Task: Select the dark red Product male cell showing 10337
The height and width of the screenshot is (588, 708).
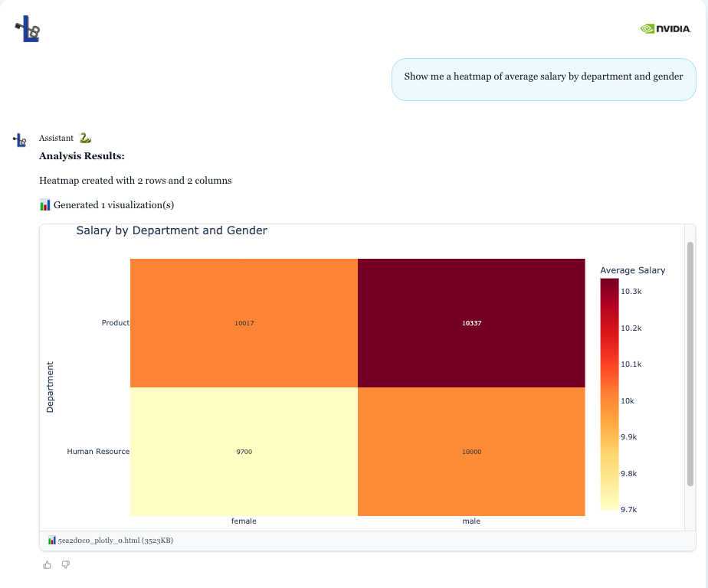Action: tap(471, 322)
